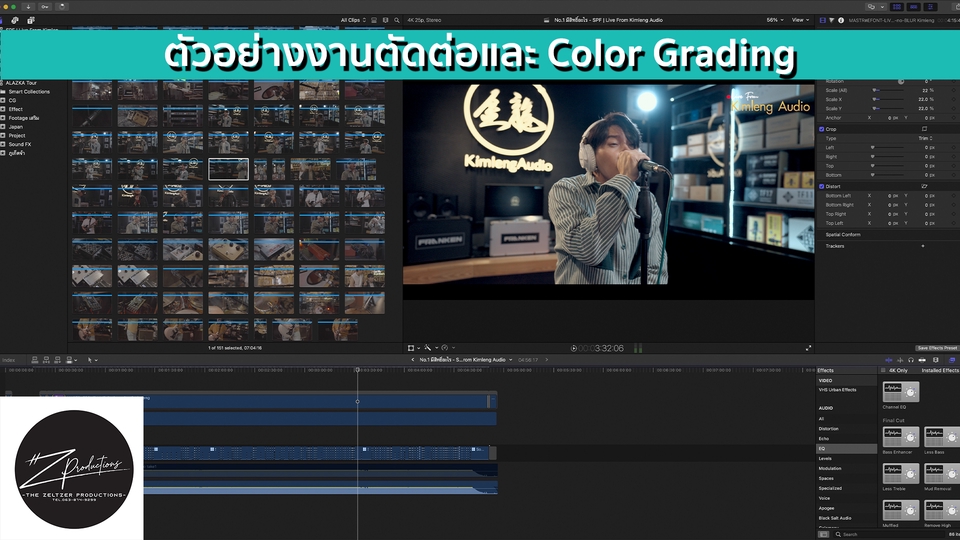This screenshot has width=960, height=540.
Task: Click Save Effects Preset button
Action: pyautogui.click(x=937, y=348)
